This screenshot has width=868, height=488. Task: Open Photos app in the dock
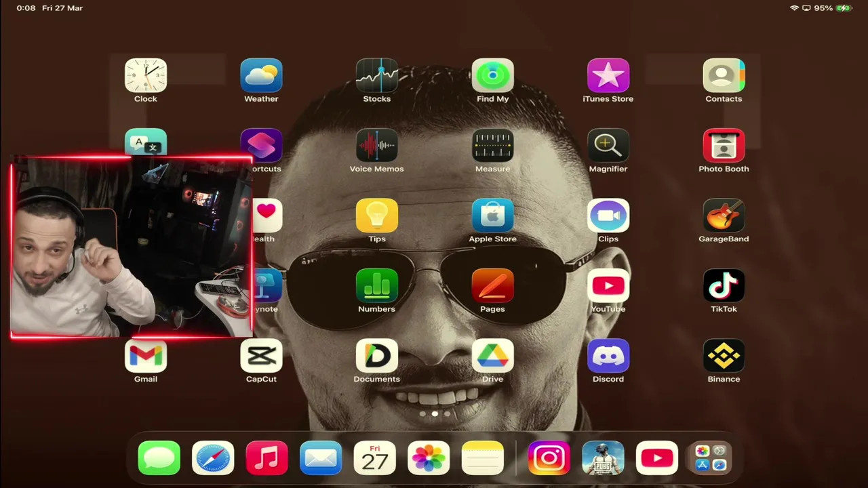(x=429, y=458)
